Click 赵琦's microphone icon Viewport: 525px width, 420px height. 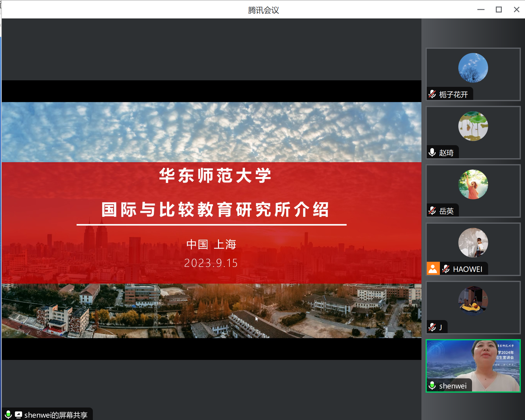tap(432, 153)
